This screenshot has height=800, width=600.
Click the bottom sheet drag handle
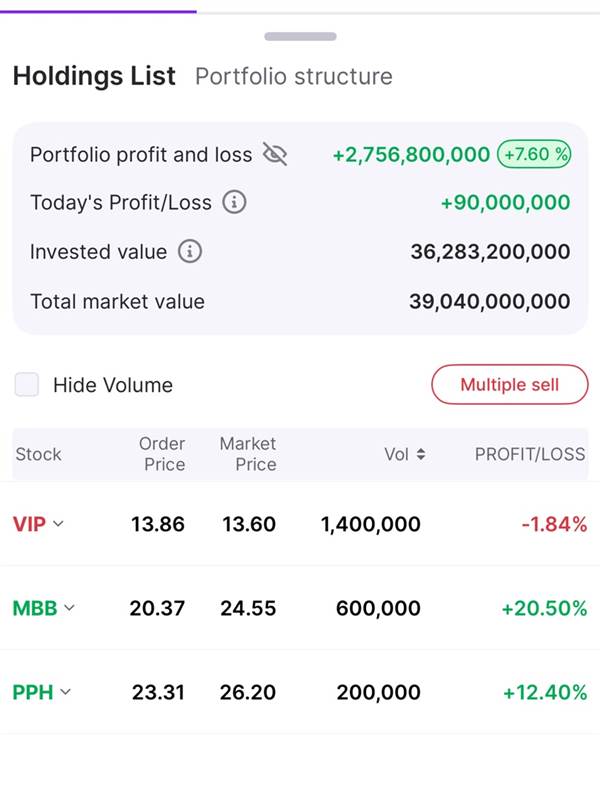(300, 36)
